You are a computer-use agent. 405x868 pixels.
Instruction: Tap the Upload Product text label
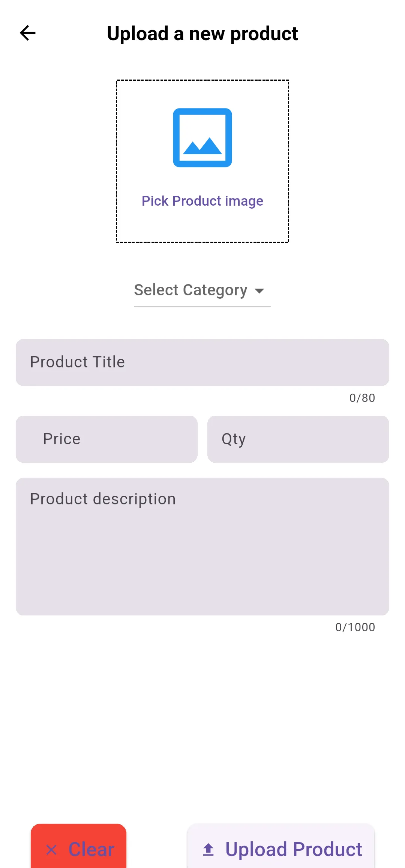click(294, 850)
